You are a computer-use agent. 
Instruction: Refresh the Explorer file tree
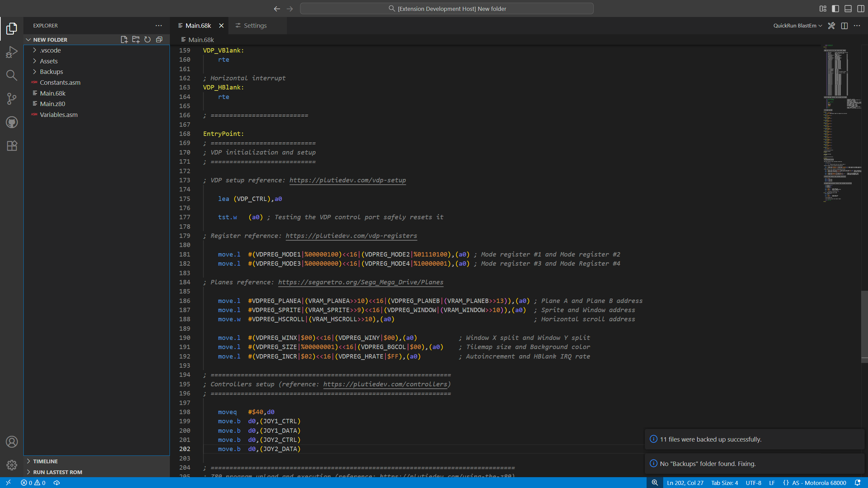coord(147,40)
